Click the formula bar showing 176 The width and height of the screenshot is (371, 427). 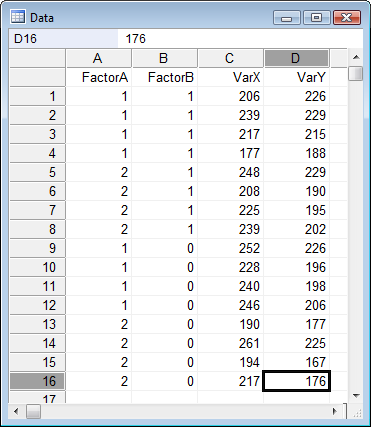coord(240,39)
